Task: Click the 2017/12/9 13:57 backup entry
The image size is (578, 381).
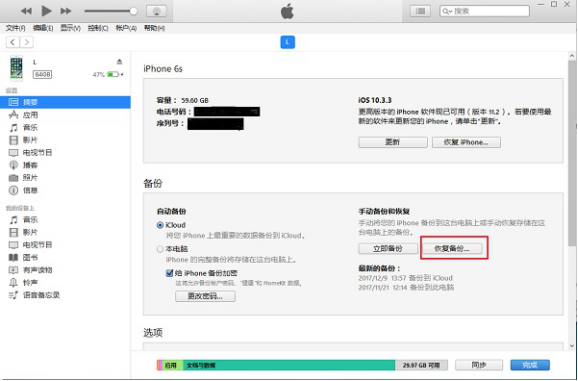Action: (x=405, y=278)
